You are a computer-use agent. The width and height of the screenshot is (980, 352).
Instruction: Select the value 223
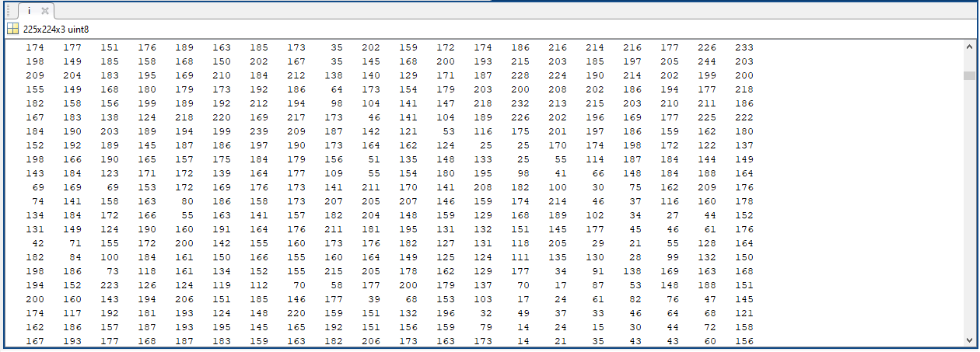coord(110,285)
